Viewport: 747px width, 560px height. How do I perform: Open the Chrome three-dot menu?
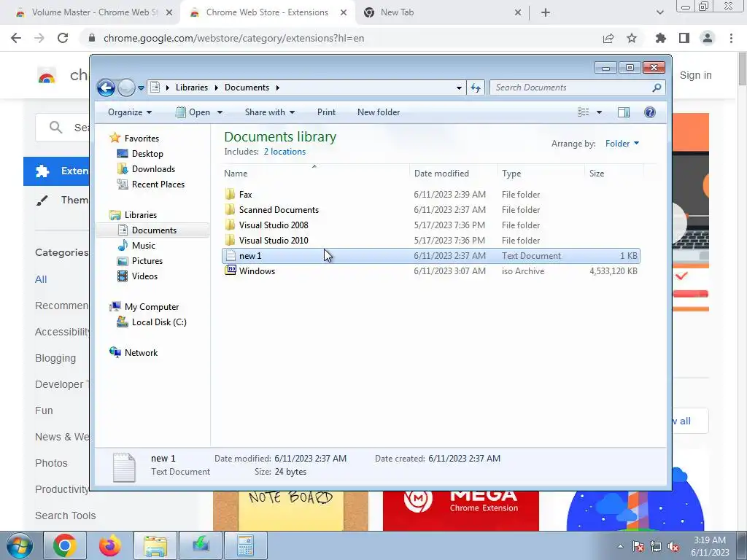tap(731, 38)
